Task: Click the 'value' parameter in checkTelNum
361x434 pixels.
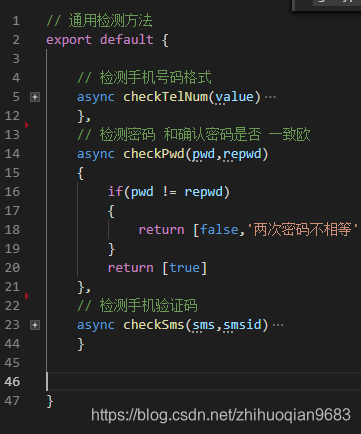Action: [x=234, y=97]
